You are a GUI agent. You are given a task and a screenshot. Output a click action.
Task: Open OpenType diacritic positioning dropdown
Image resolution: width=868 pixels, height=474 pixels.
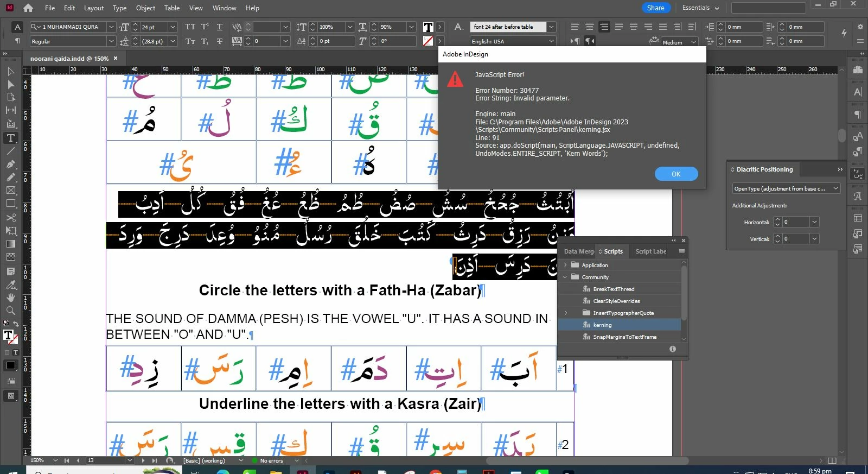[x=786, y=188]
